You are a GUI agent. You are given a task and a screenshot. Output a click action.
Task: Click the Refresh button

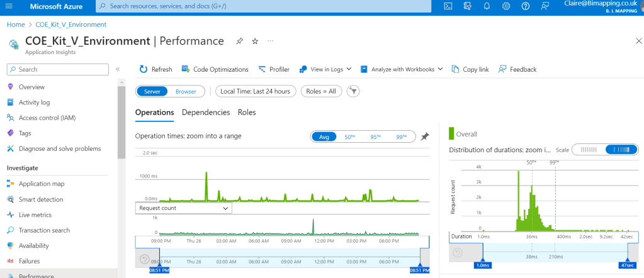pos(155,69)
